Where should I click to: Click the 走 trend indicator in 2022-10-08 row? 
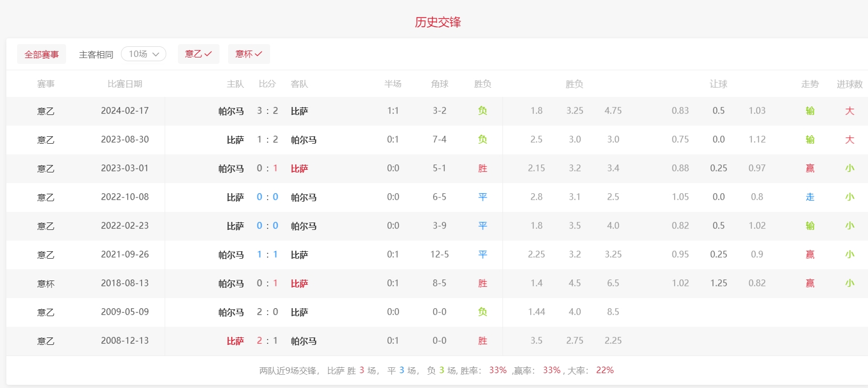pos(810,197)
